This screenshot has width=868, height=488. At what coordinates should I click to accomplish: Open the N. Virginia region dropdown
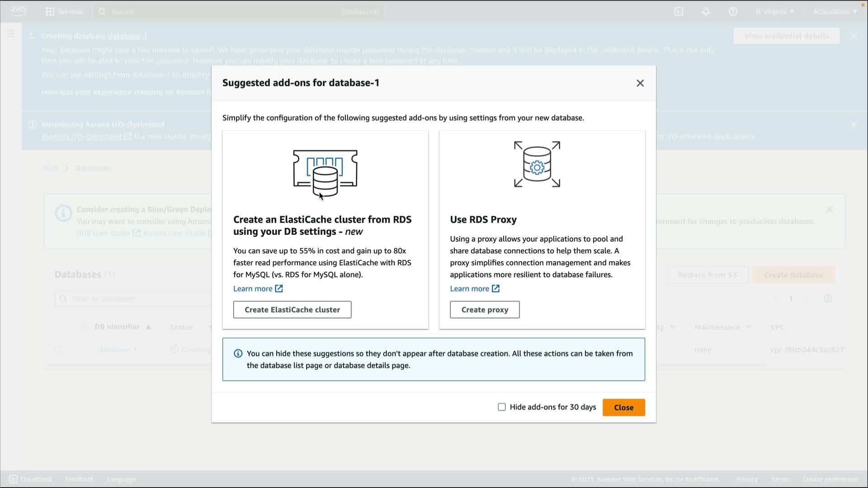click(774, 12)
